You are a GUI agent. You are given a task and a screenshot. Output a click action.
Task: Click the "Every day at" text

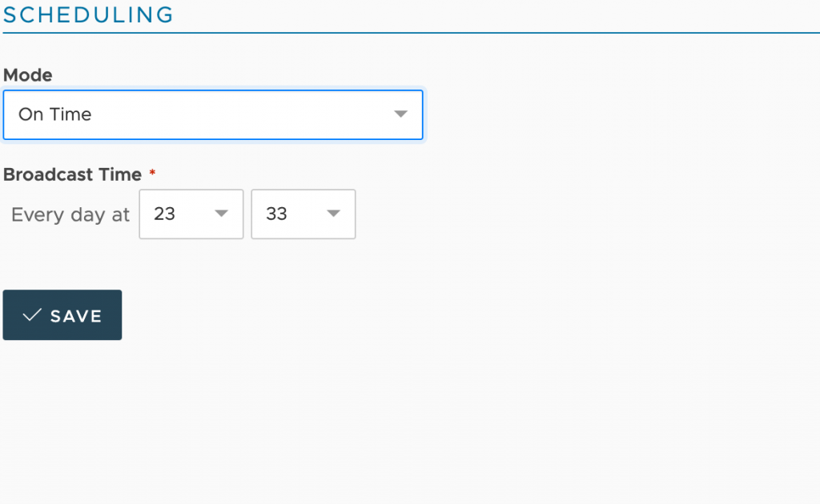coord(70,214)
